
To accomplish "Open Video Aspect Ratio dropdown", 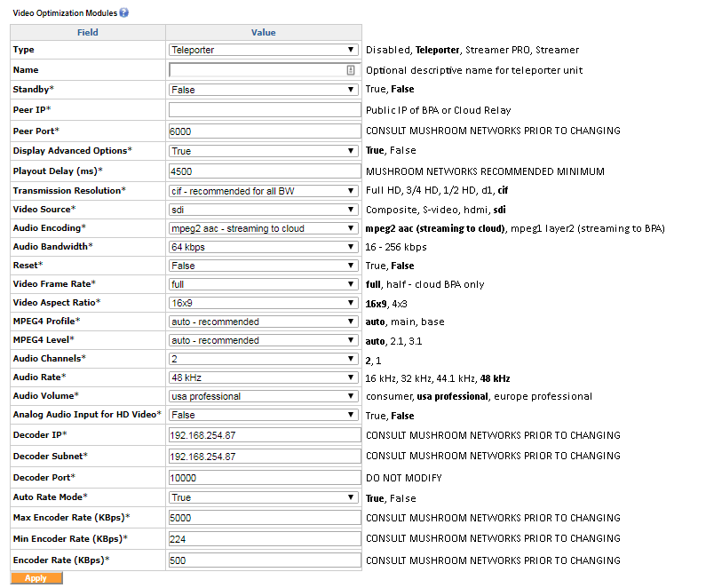I will (264, 303).
